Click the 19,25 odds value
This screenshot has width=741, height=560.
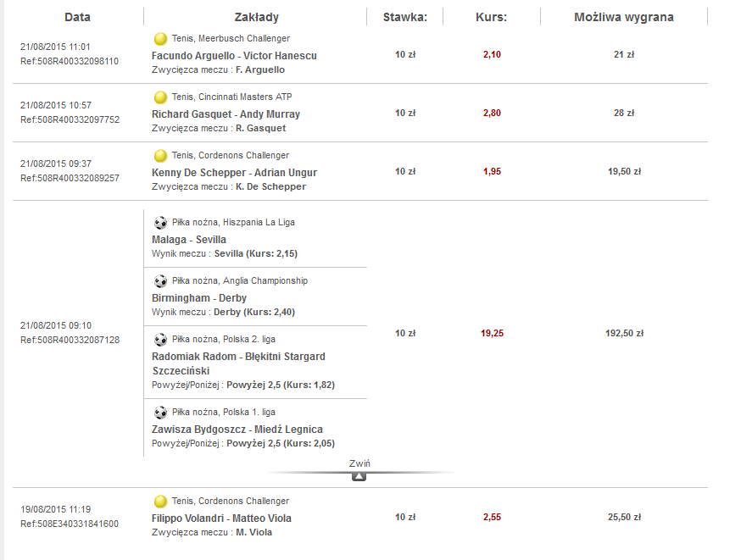(492, 334)
